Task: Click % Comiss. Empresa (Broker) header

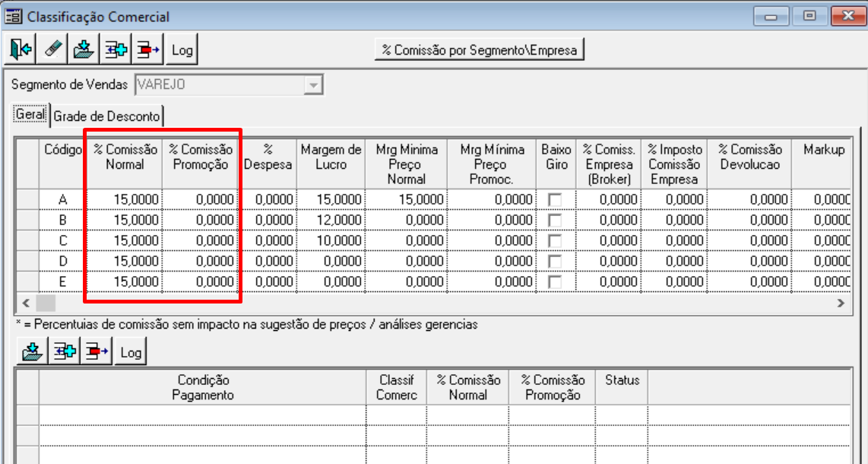Action: point(608,164)
